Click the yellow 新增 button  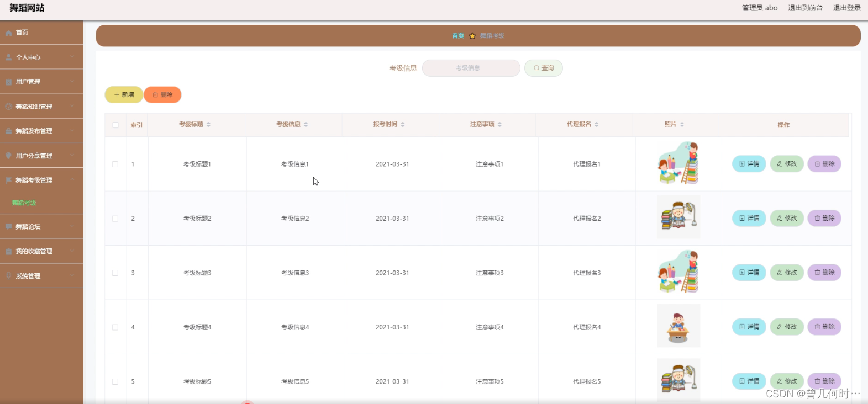tap(124, 95)
